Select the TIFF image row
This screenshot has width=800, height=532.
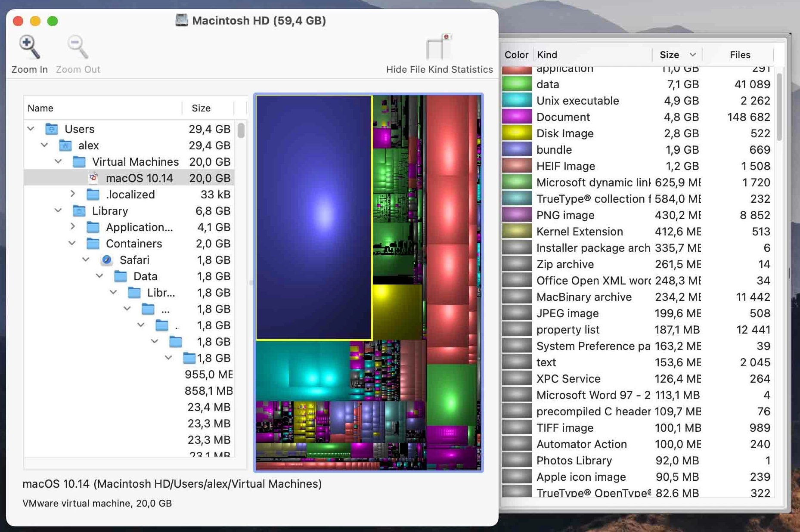(638, 428)
